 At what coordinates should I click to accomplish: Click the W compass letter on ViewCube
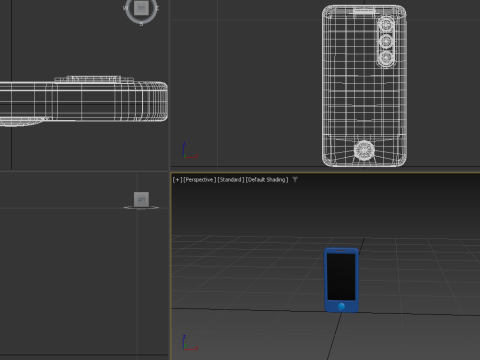click(126, 8)
